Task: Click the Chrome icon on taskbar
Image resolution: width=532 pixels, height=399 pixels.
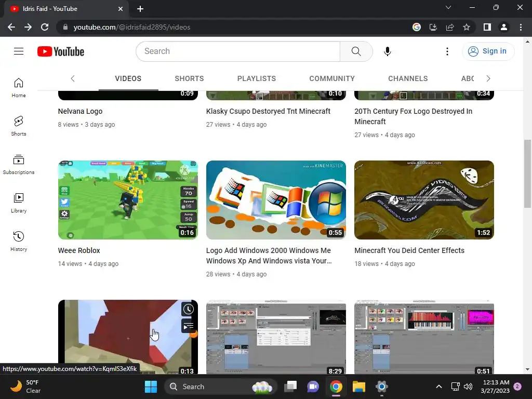Action: click(336, 387)
